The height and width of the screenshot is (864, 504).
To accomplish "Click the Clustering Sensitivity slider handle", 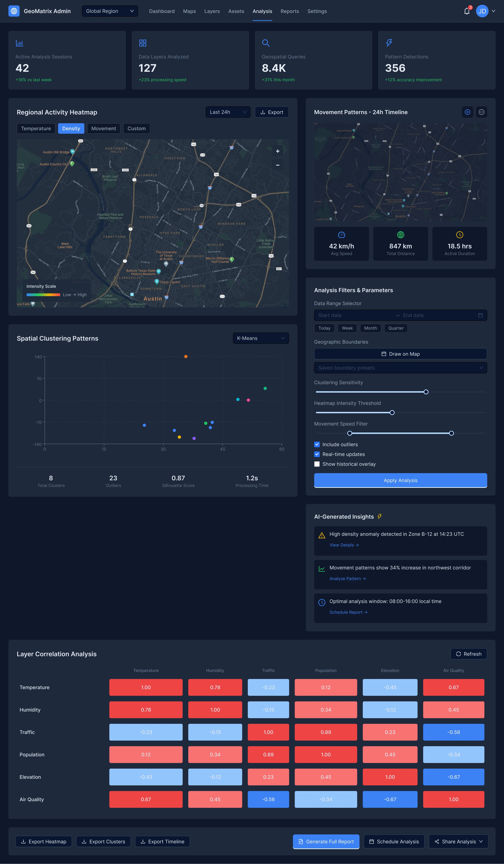I will point(426,392).
